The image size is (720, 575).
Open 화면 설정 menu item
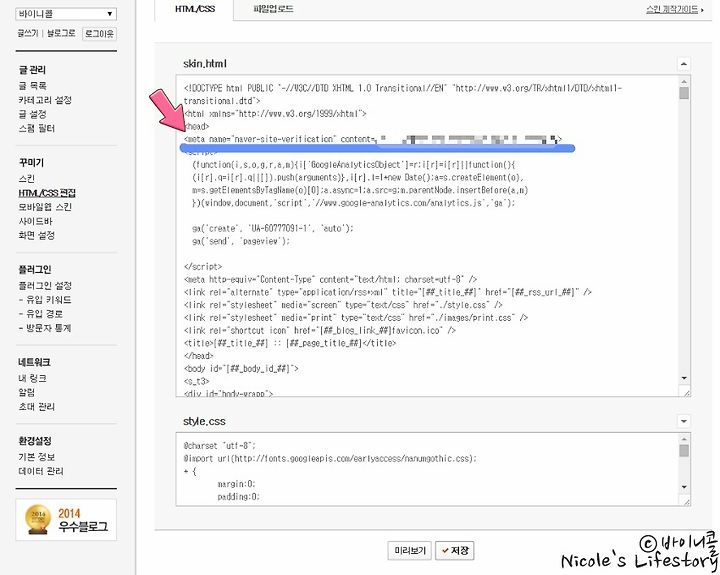click(x=36, y=236)
